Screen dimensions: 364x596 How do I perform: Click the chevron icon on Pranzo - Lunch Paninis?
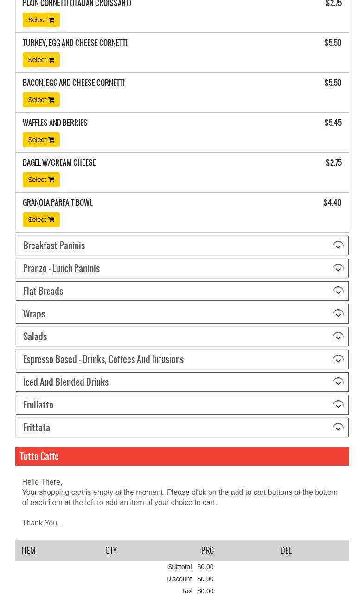[338, 268]
